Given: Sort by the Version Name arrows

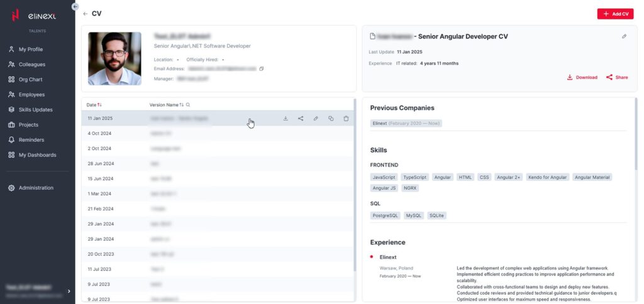Looking at the screenshot, I should 182,105.
